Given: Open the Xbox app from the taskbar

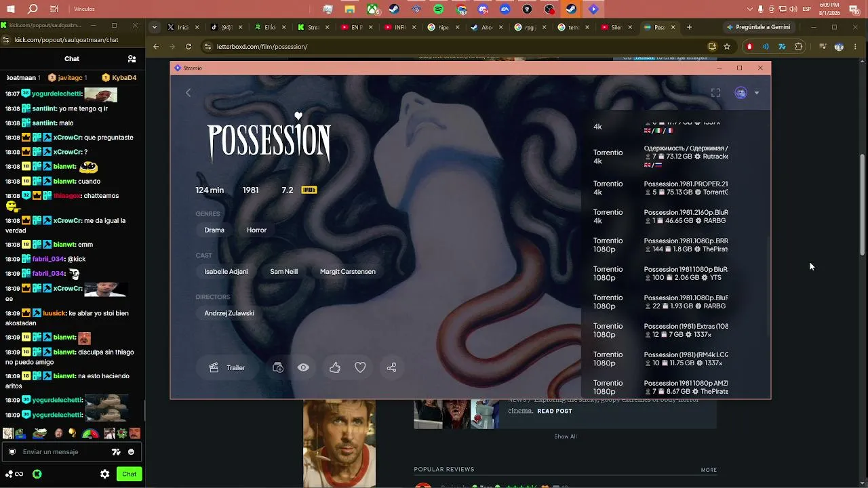Looking at the screenshot, I should pos(372,9).
